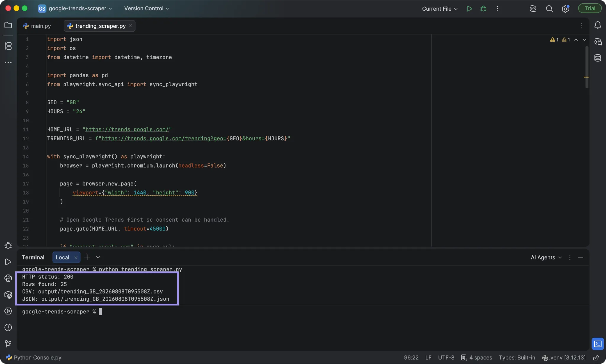The width and height of the screenshot is (606, 364).
Task: Open Search Everywhere magnifier
Action: click(x=549, y=9)
